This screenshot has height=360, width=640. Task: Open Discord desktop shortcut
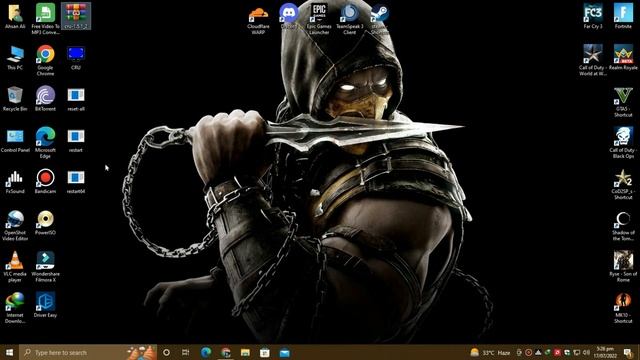[x=289, y=16]
